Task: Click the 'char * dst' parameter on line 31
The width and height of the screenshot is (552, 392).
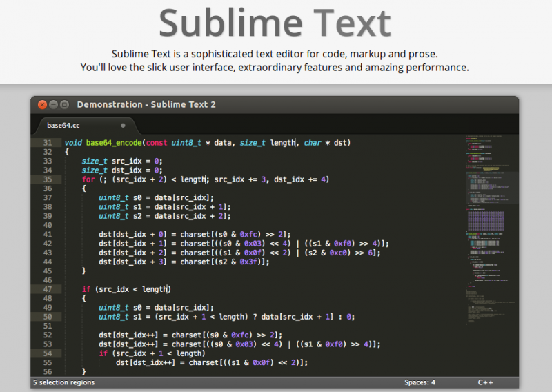Action: coord(327,143)
